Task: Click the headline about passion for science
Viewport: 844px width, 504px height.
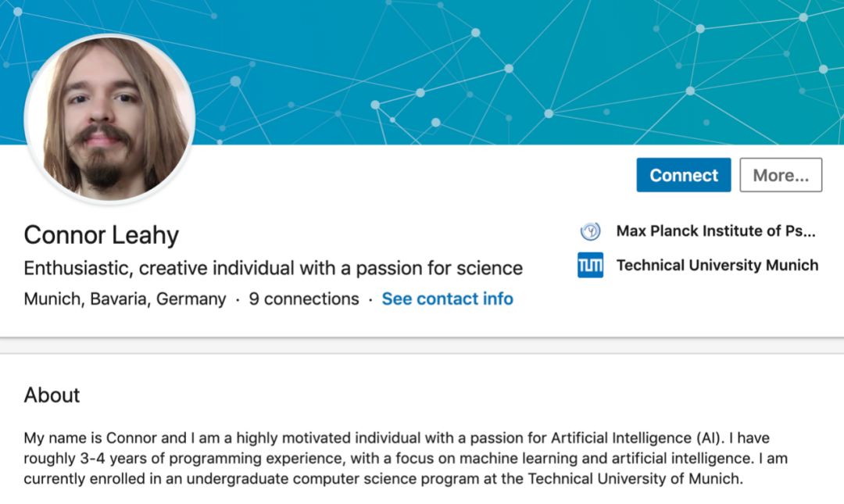Action: point(273,269)
